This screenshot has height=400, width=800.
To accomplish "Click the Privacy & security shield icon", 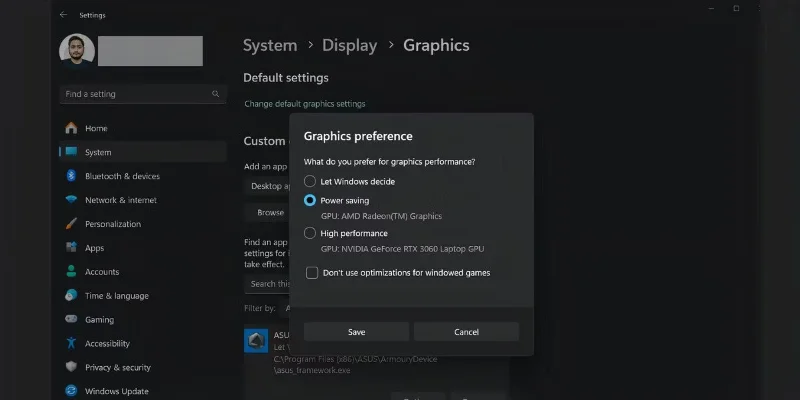I will point(71,367).
